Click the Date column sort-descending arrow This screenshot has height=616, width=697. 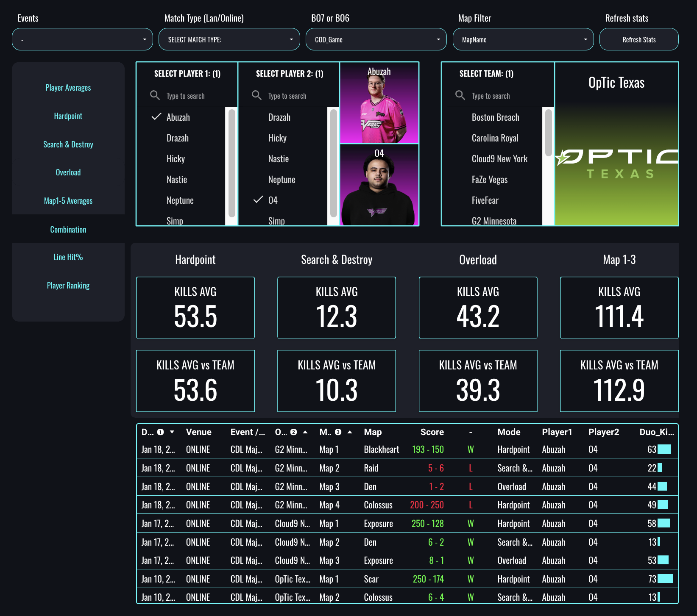click(x=172, y=432)
